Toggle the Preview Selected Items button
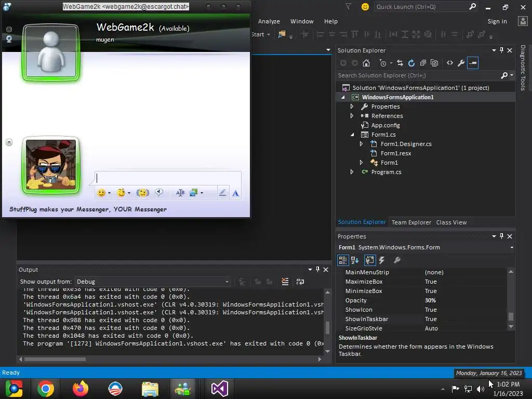The height and width of the screenshot is (399, 532). click(473, 63)
